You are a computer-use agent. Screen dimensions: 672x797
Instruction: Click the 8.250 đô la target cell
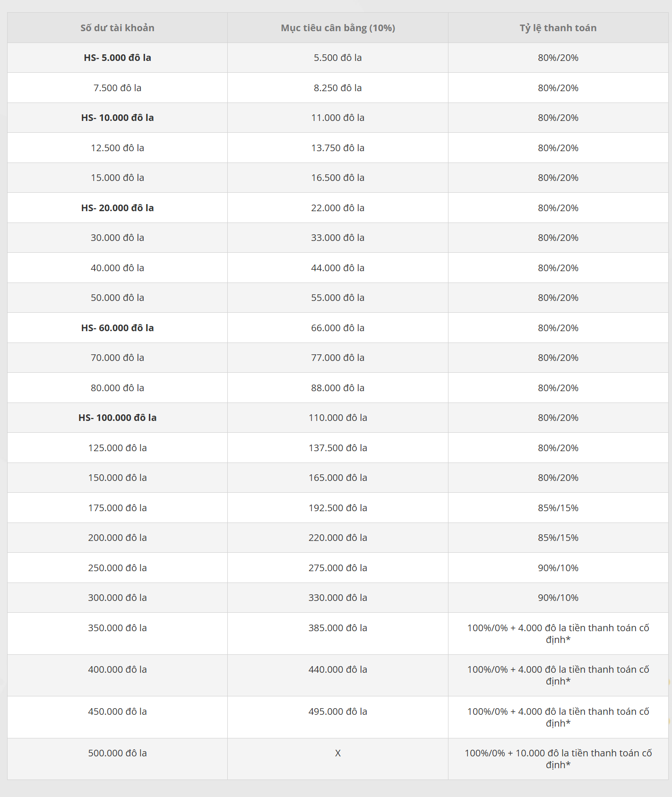point(338,88)
